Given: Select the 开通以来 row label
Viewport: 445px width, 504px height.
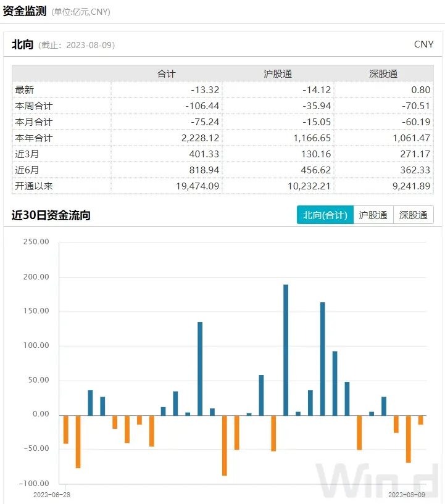Looking at the screenshot, I should point(34,186).
